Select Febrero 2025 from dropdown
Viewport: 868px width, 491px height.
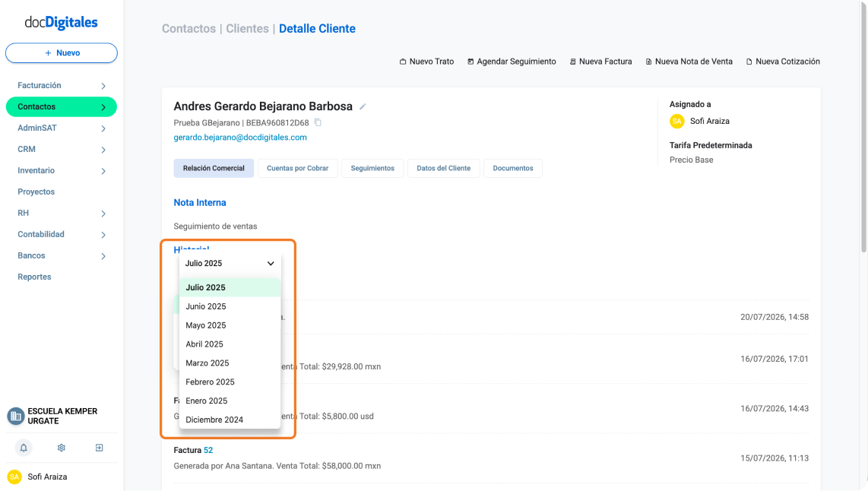[230, 382]
